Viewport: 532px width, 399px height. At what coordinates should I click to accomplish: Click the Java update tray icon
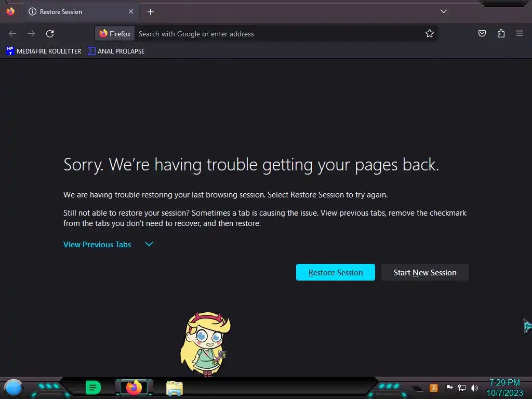[434, 388]
